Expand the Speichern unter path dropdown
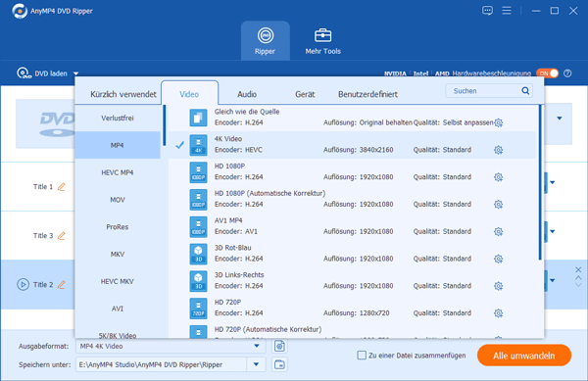The width and height of the screenshot is (588, 381). click(256, 364)
